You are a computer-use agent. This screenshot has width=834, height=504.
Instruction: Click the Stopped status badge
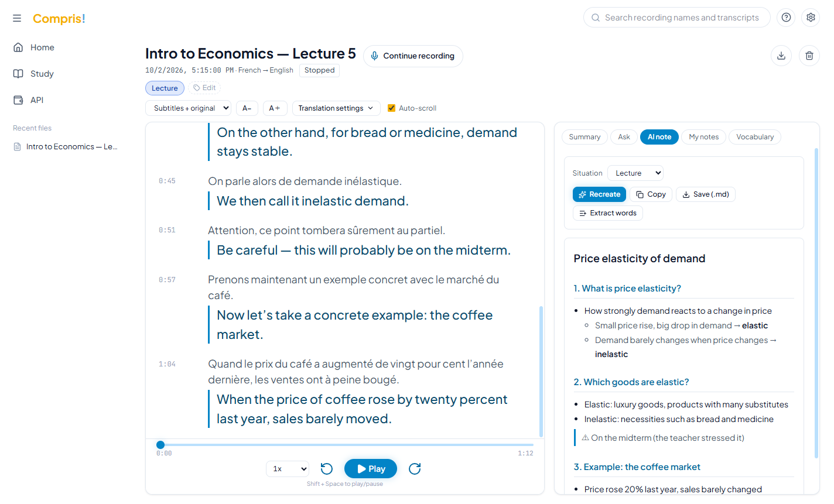tap(319, 70)
